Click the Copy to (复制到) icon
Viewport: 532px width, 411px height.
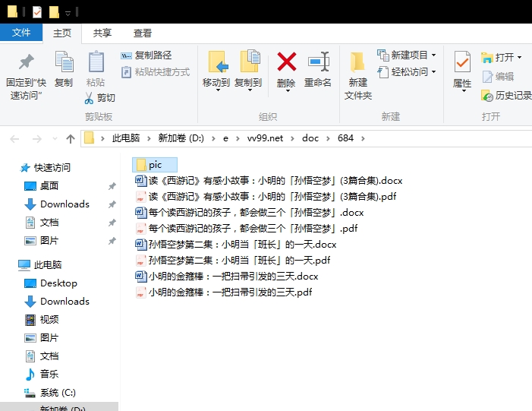click(x=250, y=61)
